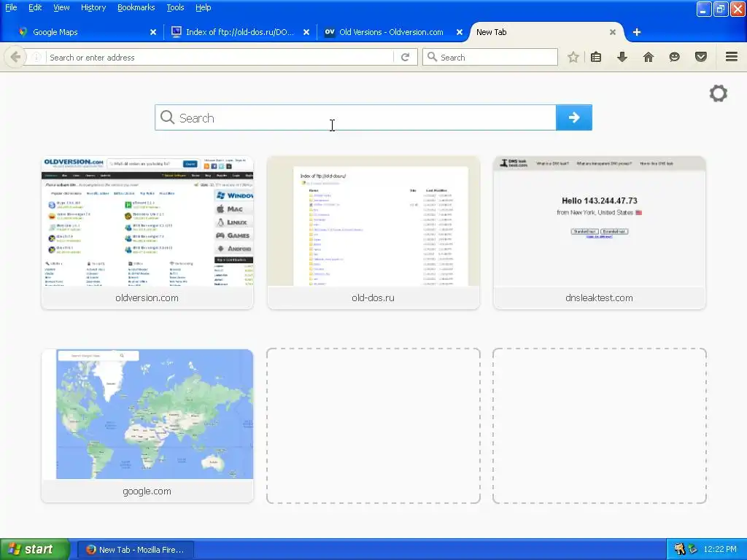
Task: Go to the Home page icon
Action: 649,57
